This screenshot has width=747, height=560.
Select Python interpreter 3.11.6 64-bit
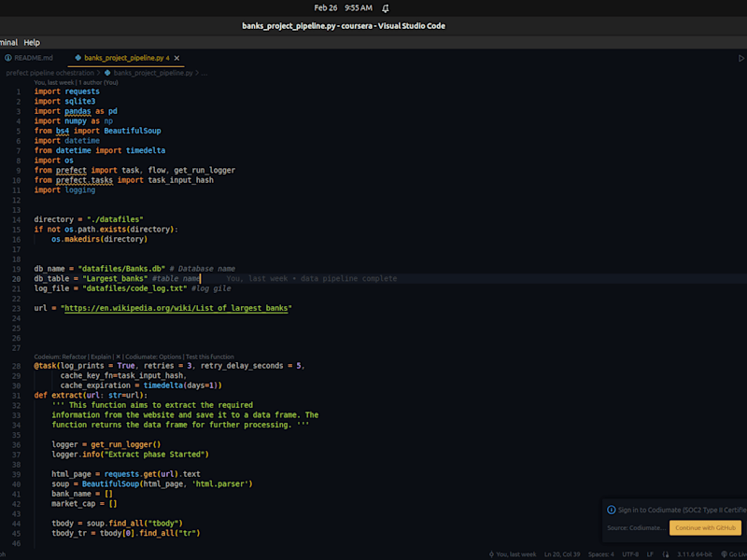695,554
